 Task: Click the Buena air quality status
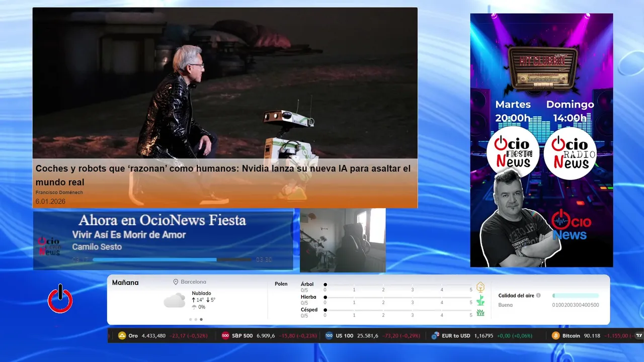(505, 305)
